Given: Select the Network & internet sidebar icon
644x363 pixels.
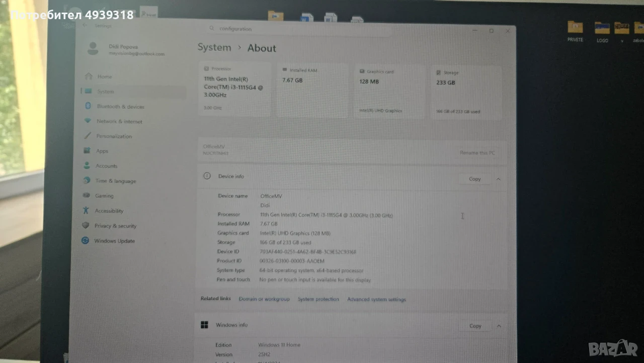Looking at the screenshot, I should (x=88, y=121).
